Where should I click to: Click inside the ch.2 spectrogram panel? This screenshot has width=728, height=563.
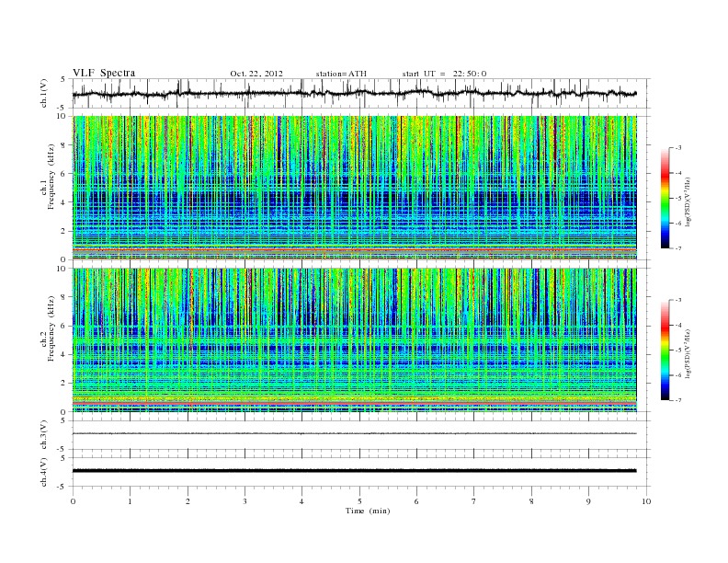pos(354,340)
